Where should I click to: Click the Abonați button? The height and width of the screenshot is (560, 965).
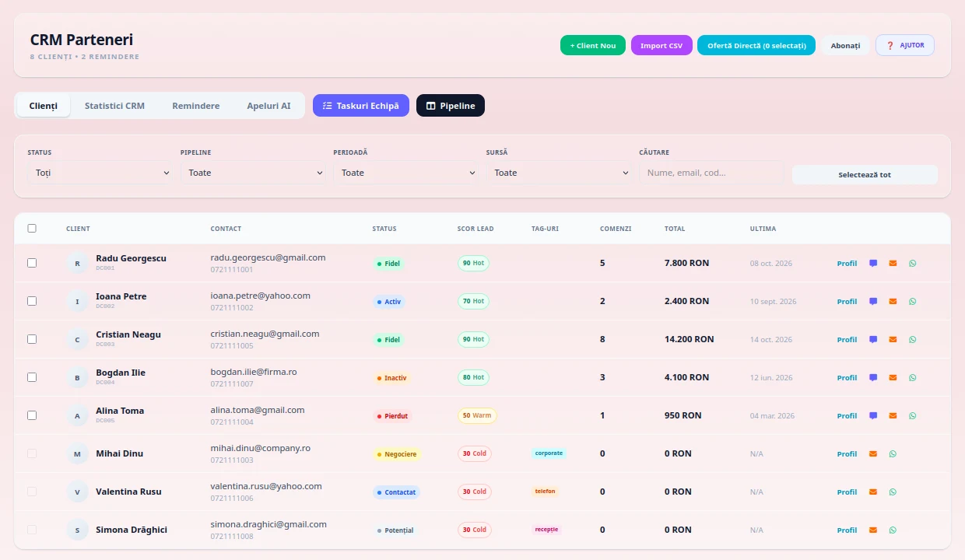(845, 45)
